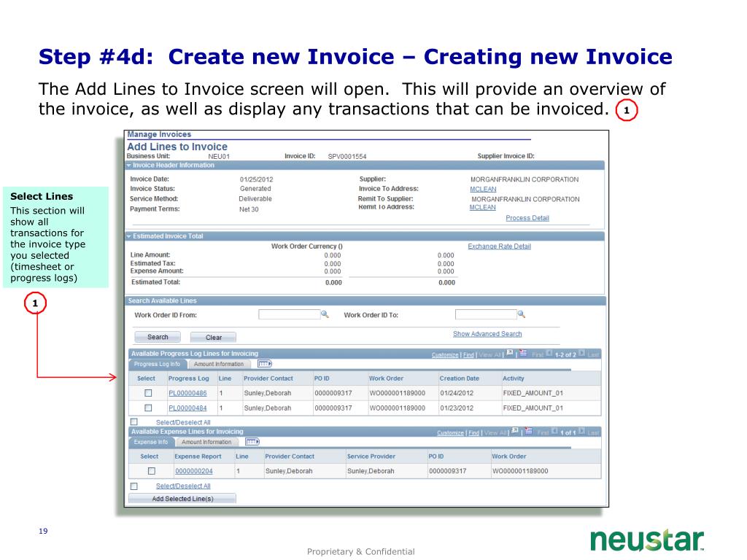747x560 pixels.
Task: Show all columns icon in Progress Log grid
Action: 264,364
